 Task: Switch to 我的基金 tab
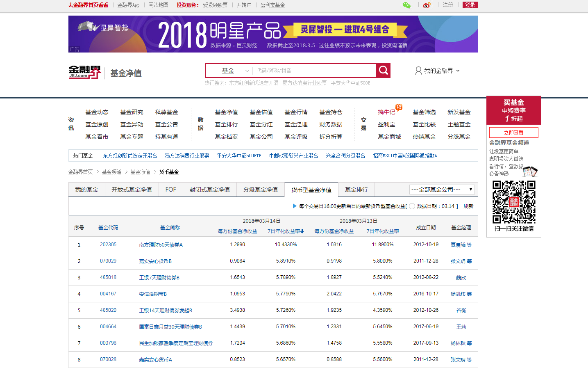pyautogui.click(x=86, y=190)
